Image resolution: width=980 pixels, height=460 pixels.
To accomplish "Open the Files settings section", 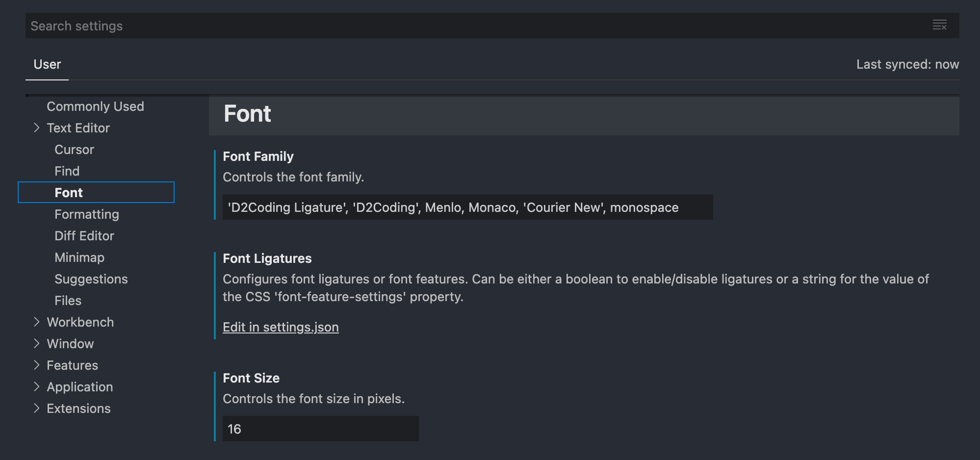I will 68,300.
